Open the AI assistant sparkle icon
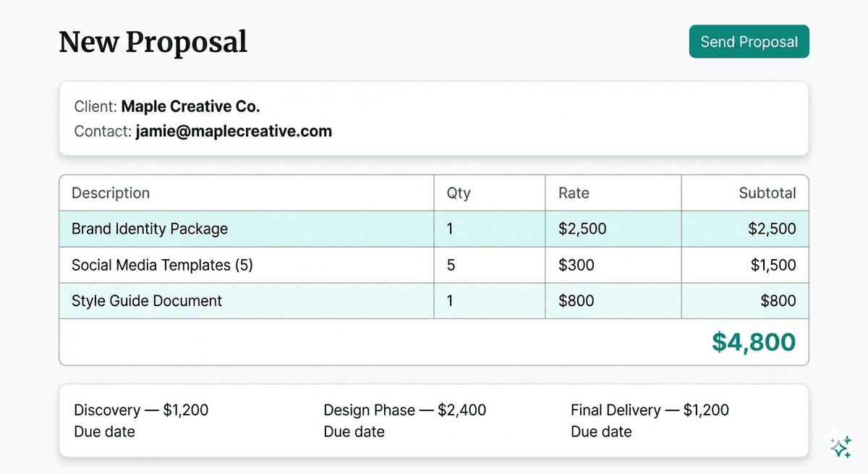The width and height of the screenshot is (868, 474). click(841, 447)
